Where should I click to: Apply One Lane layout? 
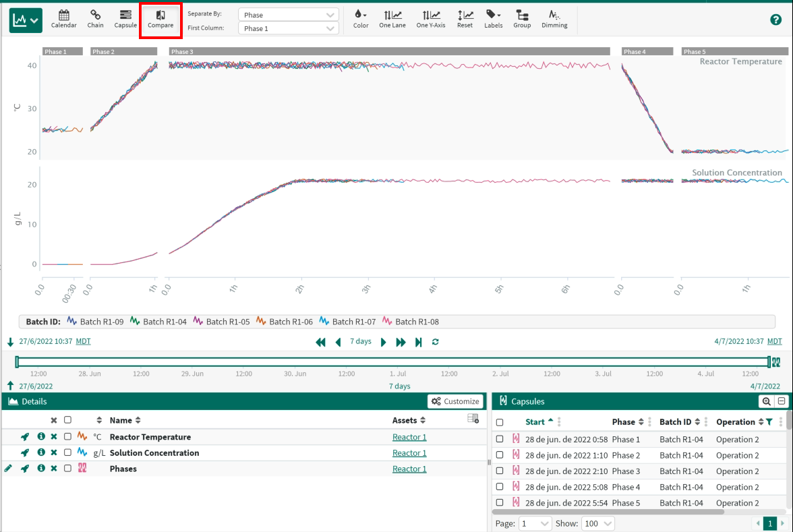(x=392, y=19)
